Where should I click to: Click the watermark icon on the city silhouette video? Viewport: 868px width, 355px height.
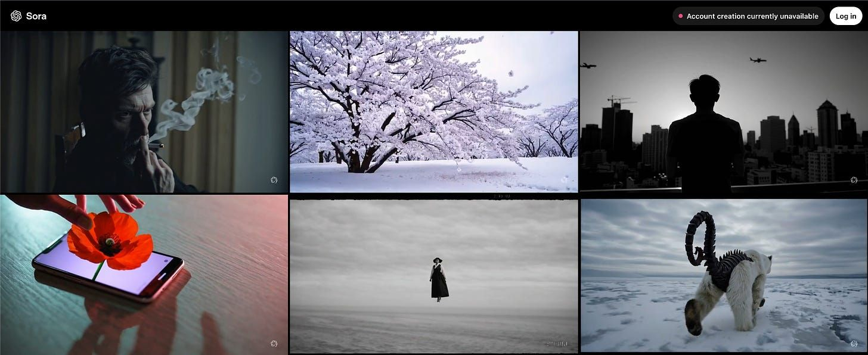854,180
